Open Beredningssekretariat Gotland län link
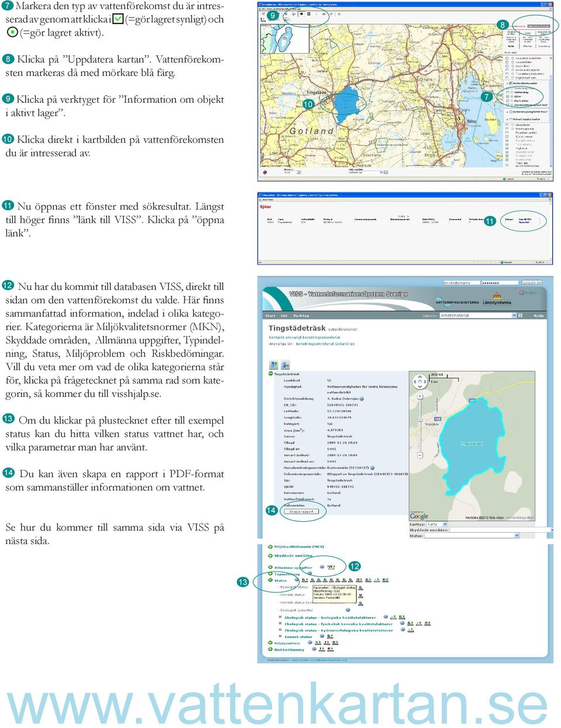Image resolution: width=561 pixels, height=728 pixels. click(325, 344)
